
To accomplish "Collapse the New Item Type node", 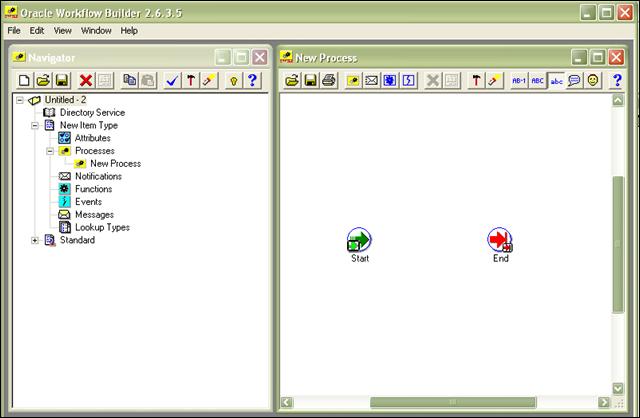I will pos(35,125).
